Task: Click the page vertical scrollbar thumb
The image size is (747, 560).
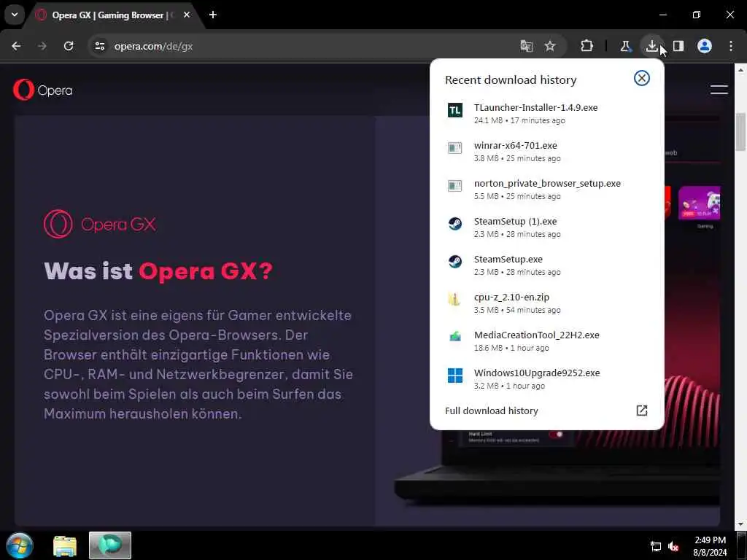Action: coord(741,133)
